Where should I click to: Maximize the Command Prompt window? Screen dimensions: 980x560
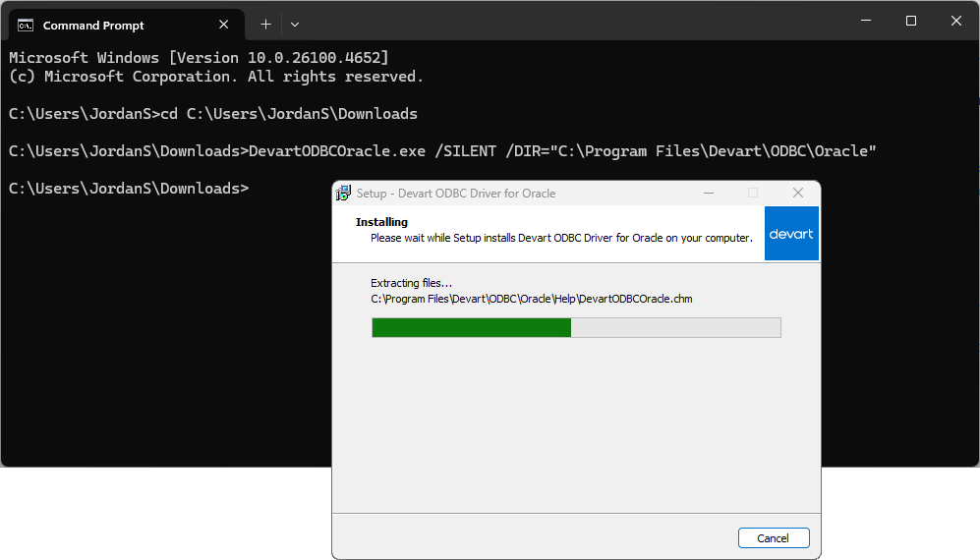click(911, 21)
